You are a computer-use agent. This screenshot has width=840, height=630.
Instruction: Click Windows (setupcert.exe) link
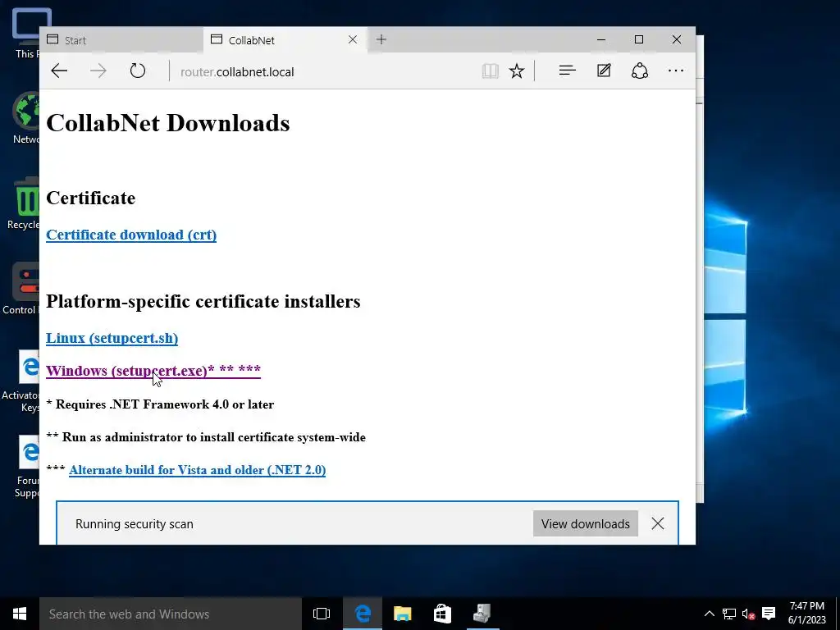coord(153,371)
